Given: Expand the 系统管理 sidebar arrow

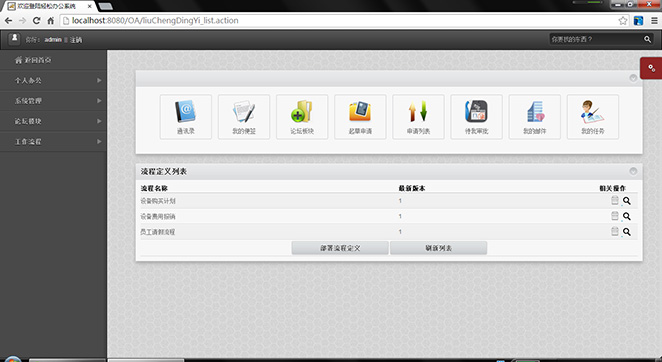Looking at the screenshot, I should [x=99, y=101].
